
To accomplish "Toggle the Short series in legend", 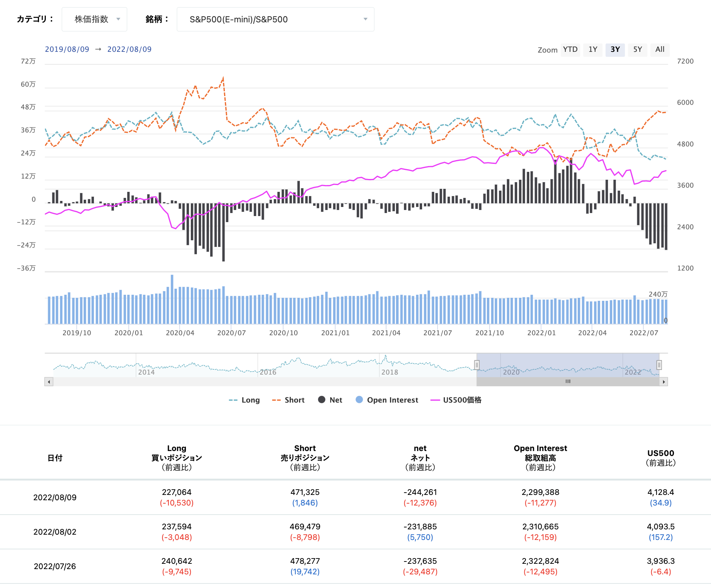I will click(x=288, y=400).
